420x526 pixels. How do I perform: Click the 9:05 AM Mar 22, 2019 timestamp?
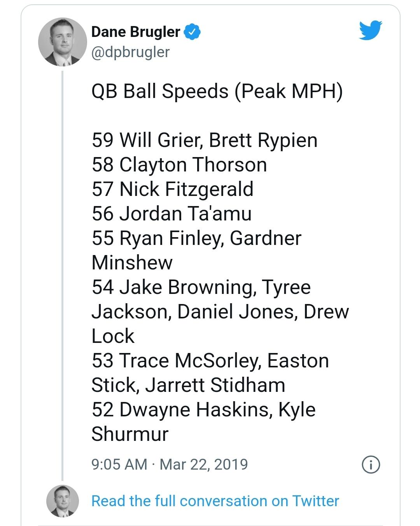pyautogui.click(x=170, y=465)
